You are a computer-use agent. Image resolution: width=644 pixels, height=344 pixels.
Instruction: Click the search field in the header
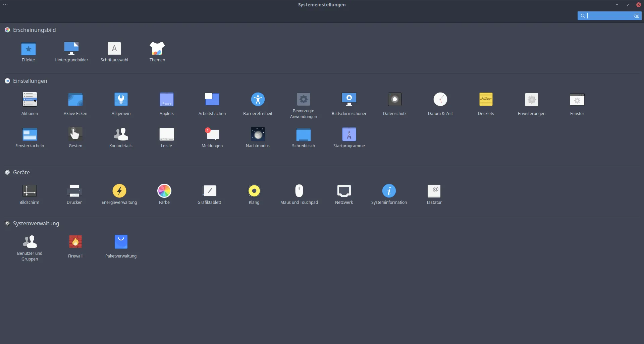(609, 16)
